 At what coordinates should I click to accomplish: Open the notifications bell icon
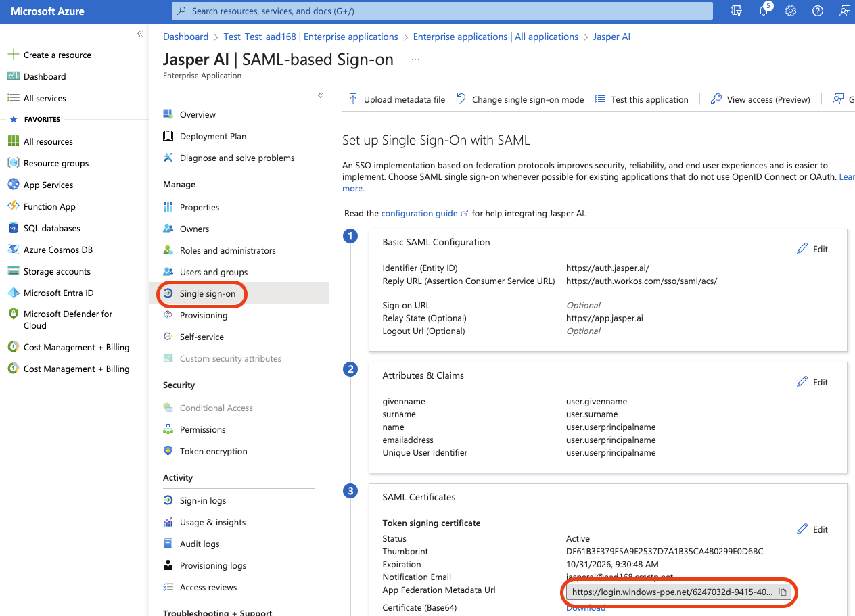point(764,11)
